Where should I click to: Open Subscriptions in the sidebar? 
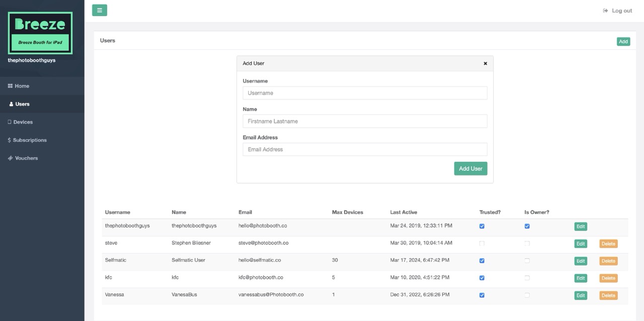click(x=29, y=140)
